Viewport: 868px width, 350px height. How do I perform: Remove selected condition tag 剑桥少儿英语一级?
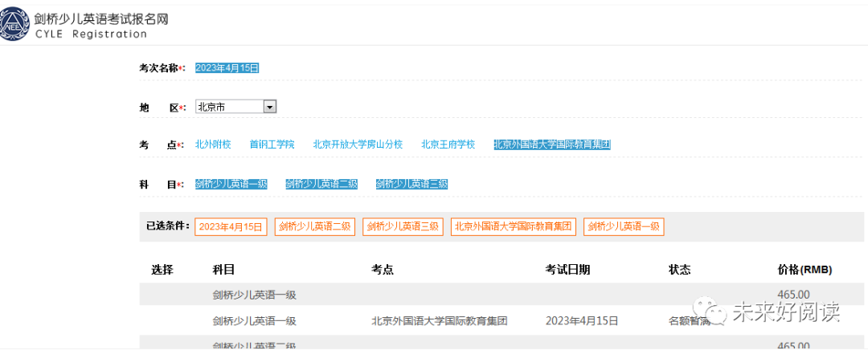tap(624, 226)
